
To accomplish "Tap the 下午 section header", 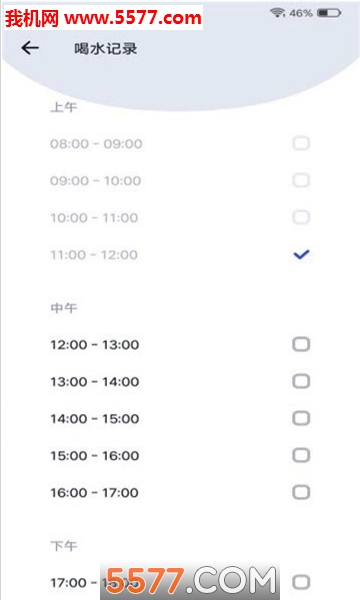I will 64,546.
